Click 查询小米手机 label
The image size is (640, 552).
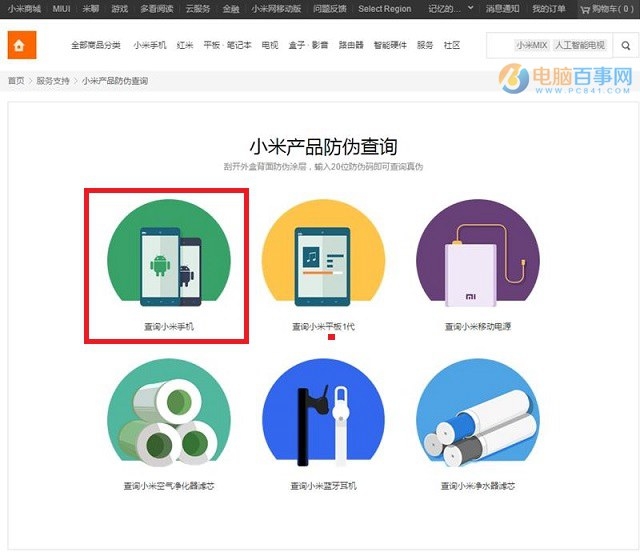click(x=169, y=327)
